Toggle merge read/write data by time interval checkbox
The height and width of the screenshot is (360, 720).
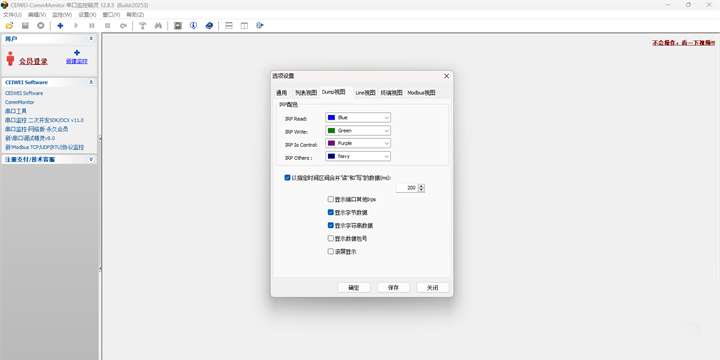287,178
